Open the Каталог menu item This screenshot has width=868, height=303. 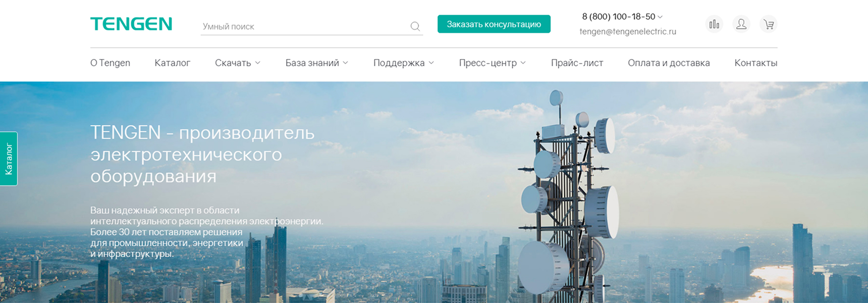(x=173, y=63)
